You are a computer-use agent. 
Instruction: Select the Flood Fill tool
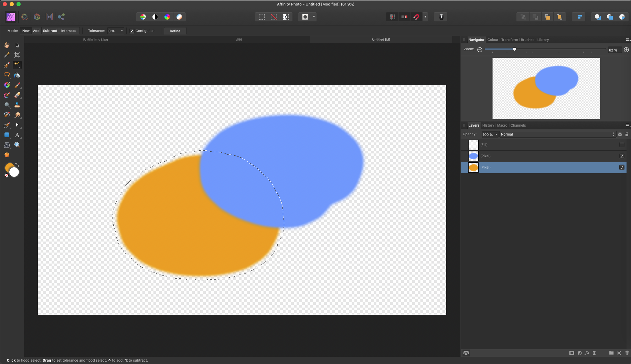[x=17, y=75]
